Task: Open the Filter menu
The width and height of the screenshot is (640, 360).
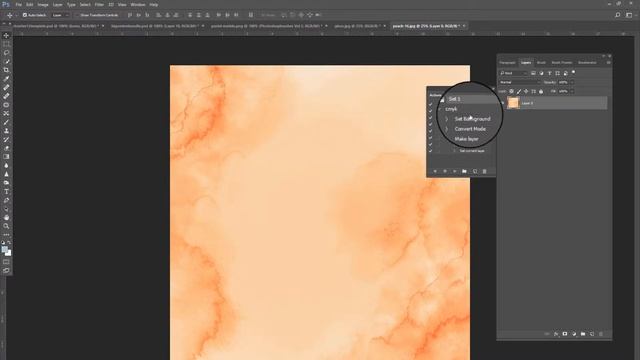Action: (x=99, y=4)
